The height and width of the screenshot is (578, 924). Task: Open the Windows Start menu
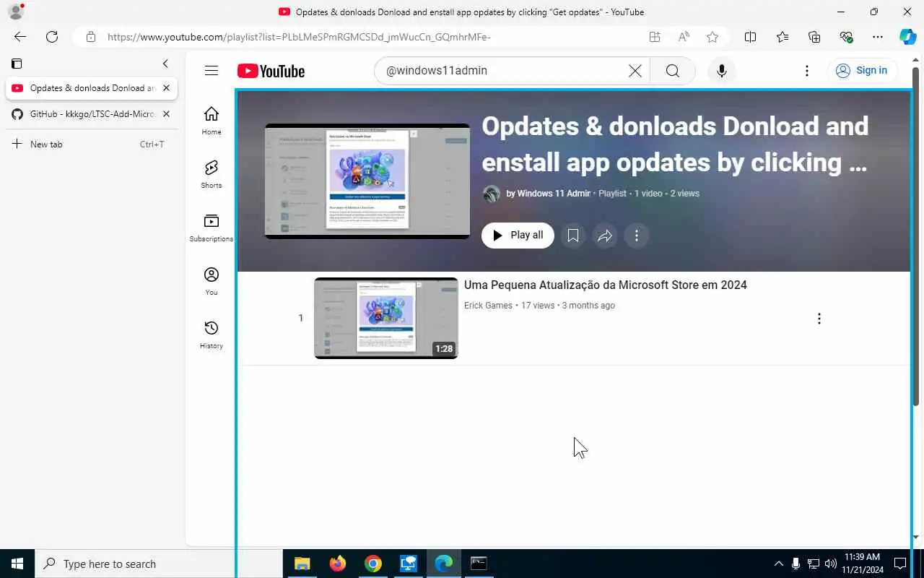click(17, 564)
